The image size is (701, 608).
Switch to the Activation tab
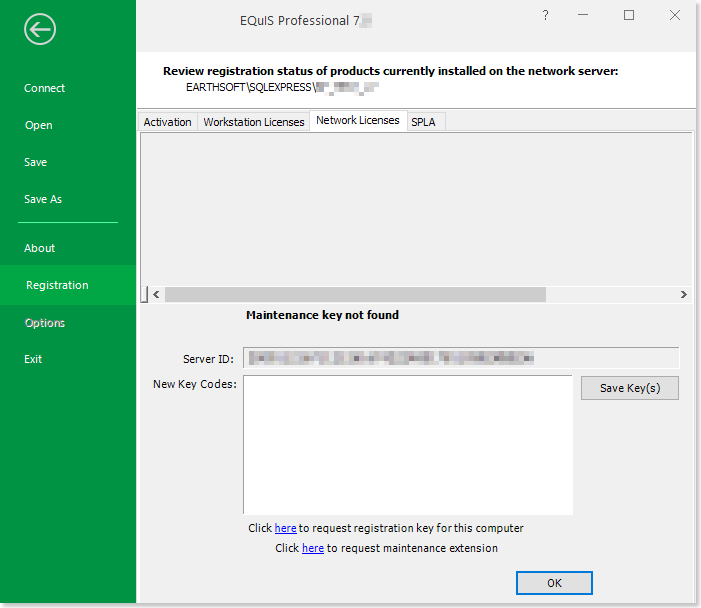click(x=167, y=122)
